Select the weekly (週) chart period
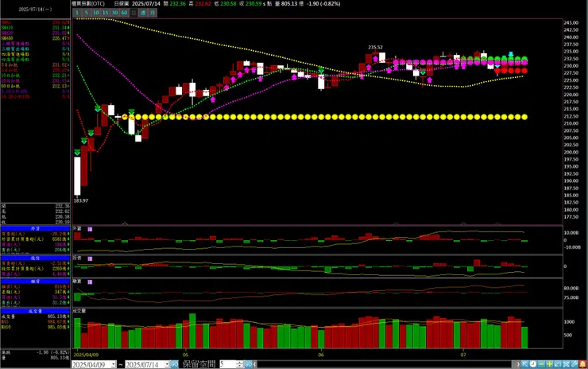This screenshot has height=369, width=588. (143, 13)
